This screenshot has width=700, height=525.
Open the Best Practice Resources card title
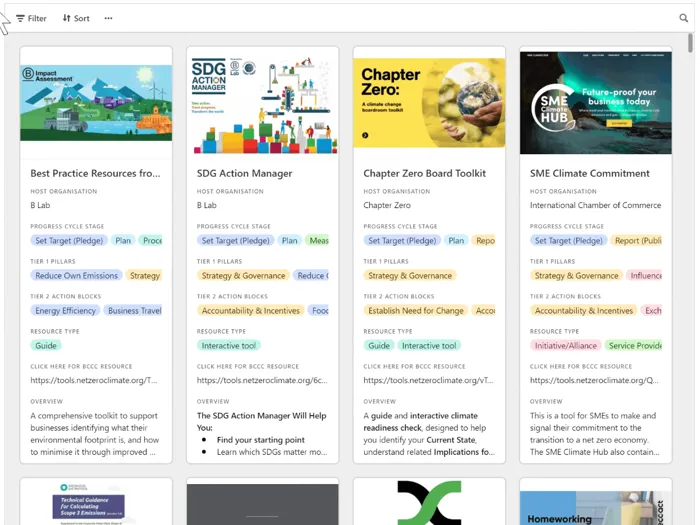point(95,173)
